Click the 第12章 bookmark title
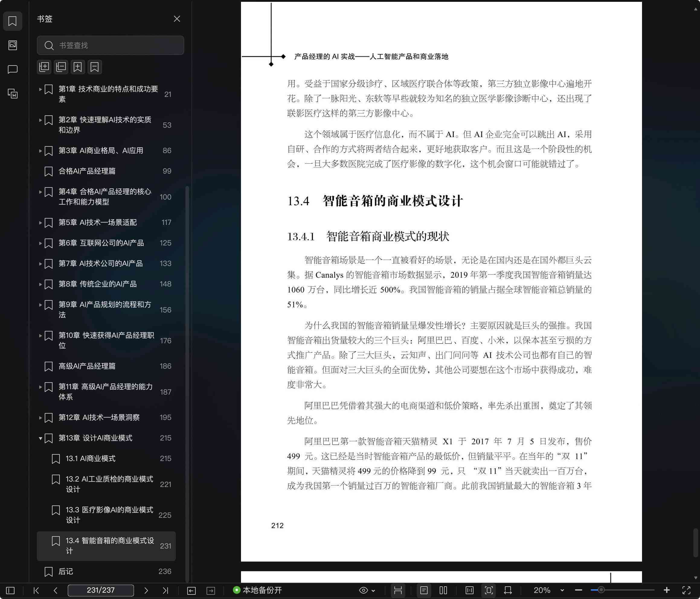This screenshot has height=599, width=700. click(99, 418)
